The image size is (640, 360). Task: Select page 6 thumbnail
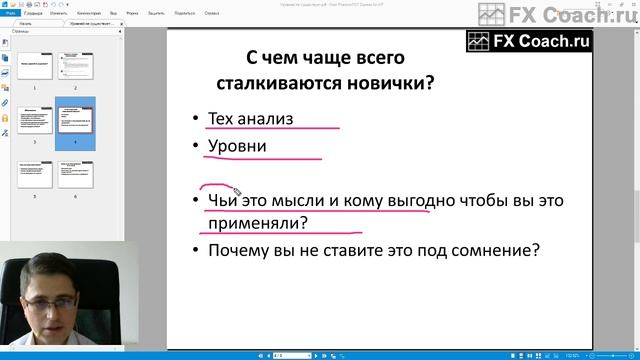tap(76, 175)
